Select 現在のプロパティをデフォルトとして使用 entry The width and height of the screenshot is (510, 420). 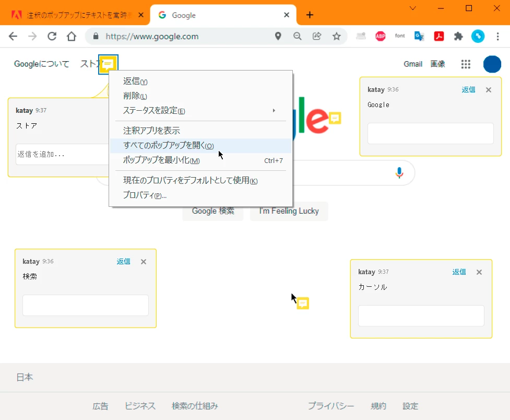pos(200,180)
